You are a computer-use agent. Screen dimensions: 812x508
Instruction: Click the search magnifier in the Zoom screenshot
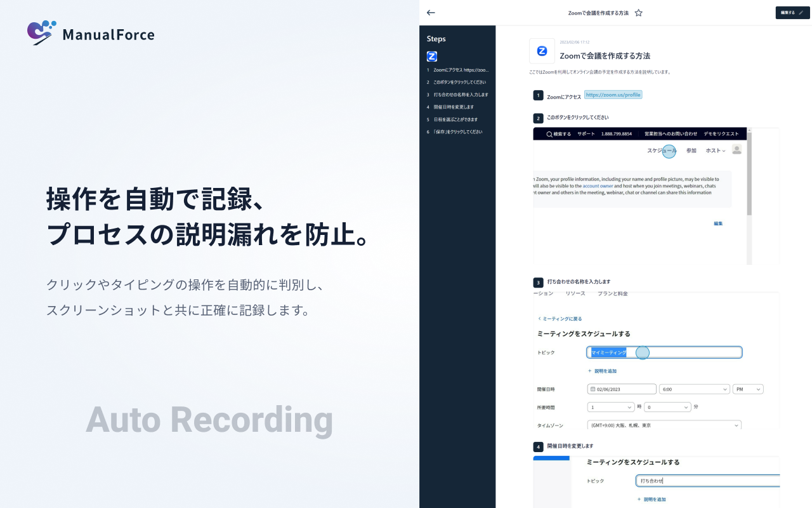tap(549, 134)
